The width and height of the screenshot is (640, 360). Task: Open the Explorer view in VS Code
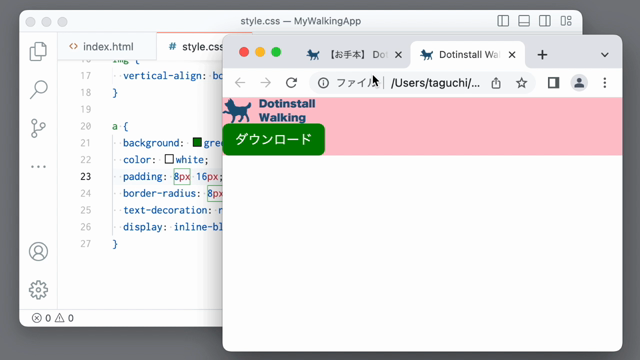pyautogui.click(x=38, y=51)
